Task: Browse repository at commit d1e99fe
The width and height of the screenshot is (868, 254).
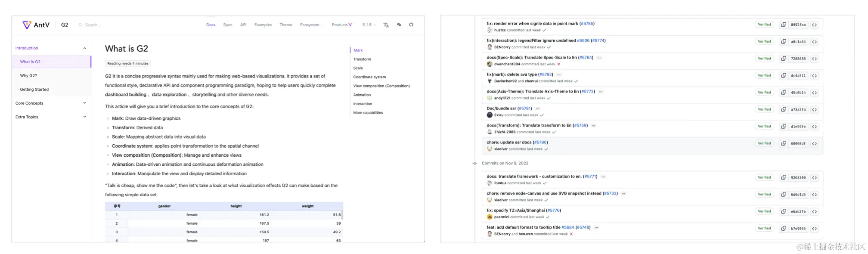Action: coord(814,127)
